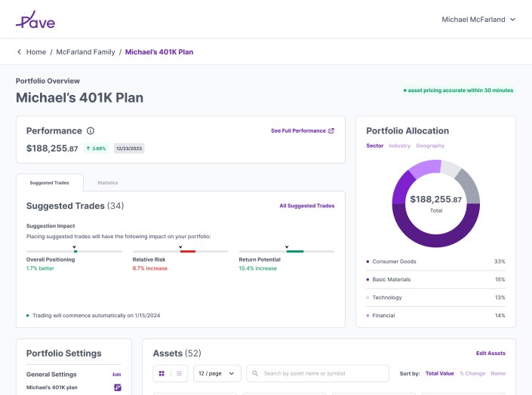This screenshot has height=395, width=532.
Task: Click the external link icon beside See Full Performance
Action: point(331,131)
